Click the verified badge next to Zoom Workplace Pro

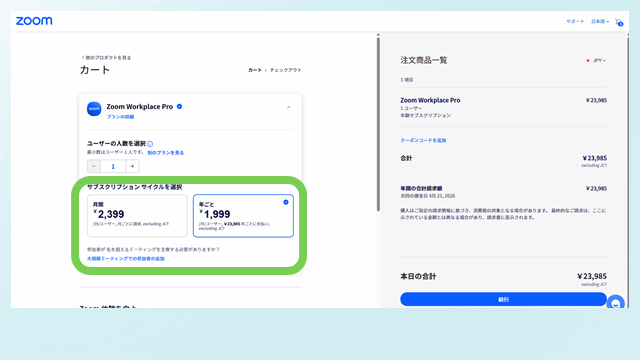pyautogui.click(x=179, y=107)
